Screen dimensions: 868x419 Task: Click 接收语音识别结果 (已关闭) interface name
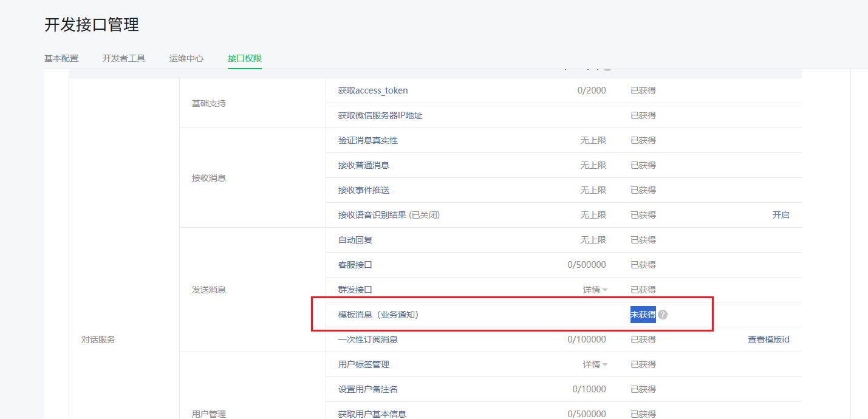pyautogui.click(x=389, y=215)
